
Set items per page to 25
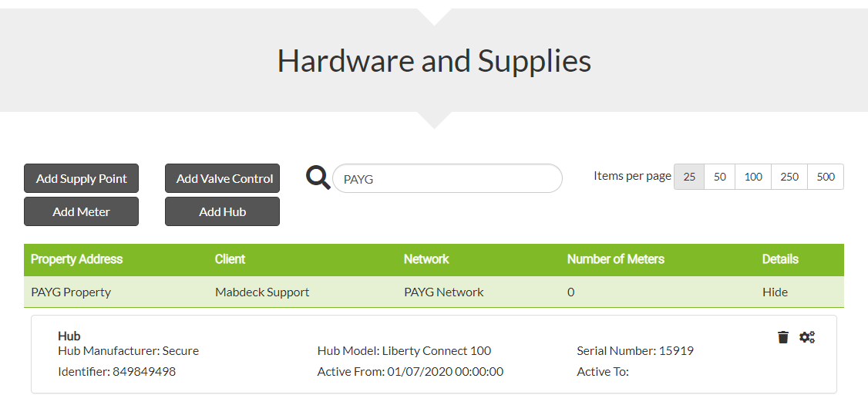[689, 177]
